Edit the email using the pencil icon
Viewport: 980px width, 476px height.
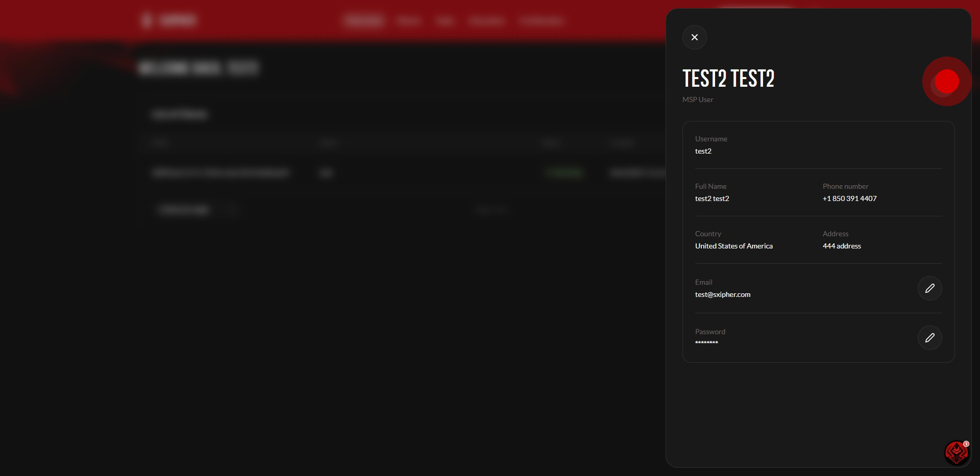click(x=929, y=288)
